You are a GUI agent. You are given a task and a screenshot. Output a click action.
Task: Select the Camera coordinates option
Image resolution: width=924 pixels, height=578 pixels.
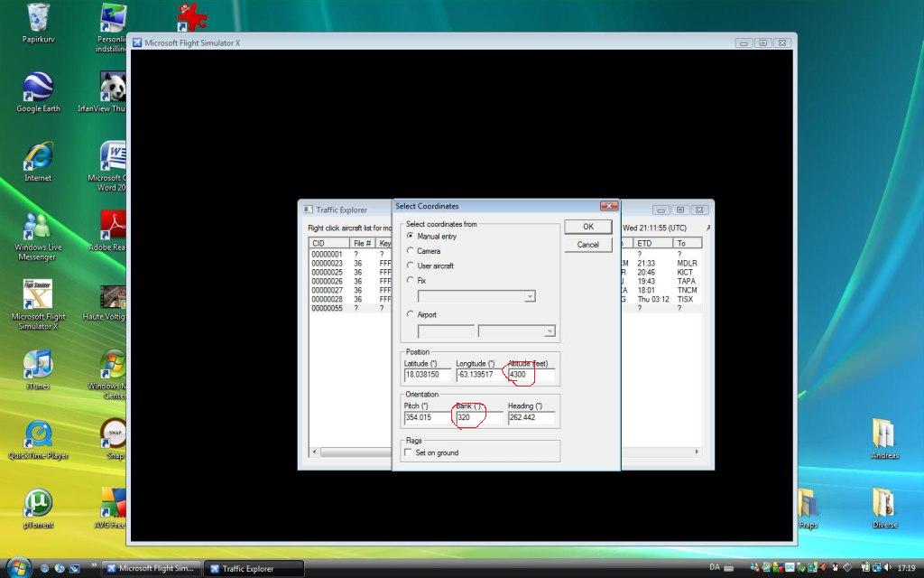point(411,251)
